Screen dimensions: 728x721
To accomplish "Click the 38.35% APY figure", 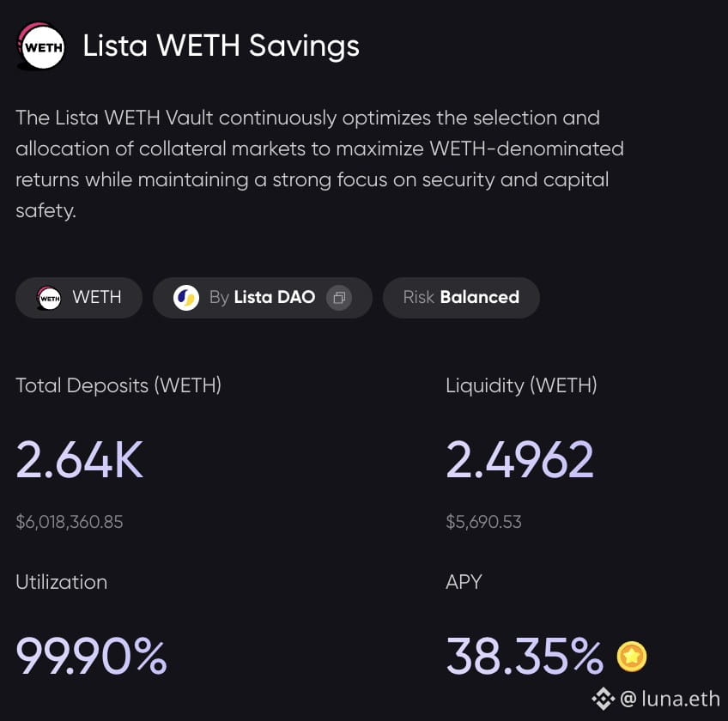I will [x=525, y=656].
